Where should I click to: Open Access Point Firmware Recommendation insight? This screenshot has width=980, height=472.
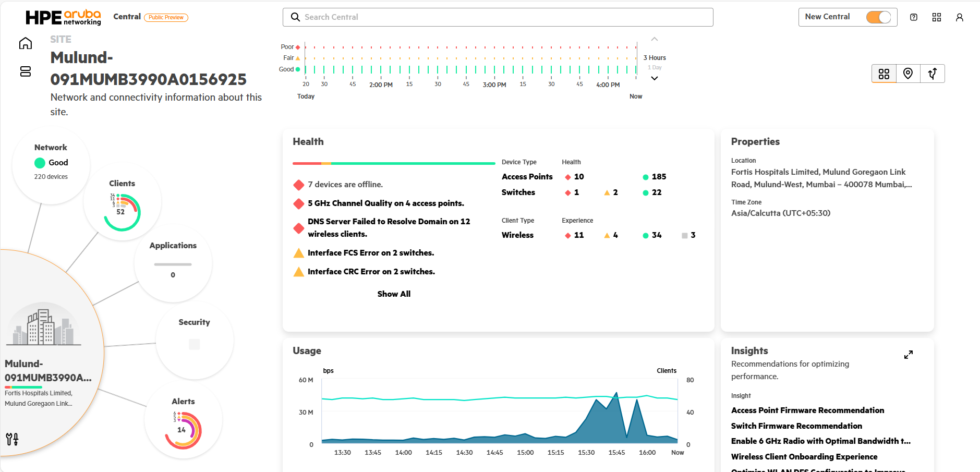click(x=807, y=410)
